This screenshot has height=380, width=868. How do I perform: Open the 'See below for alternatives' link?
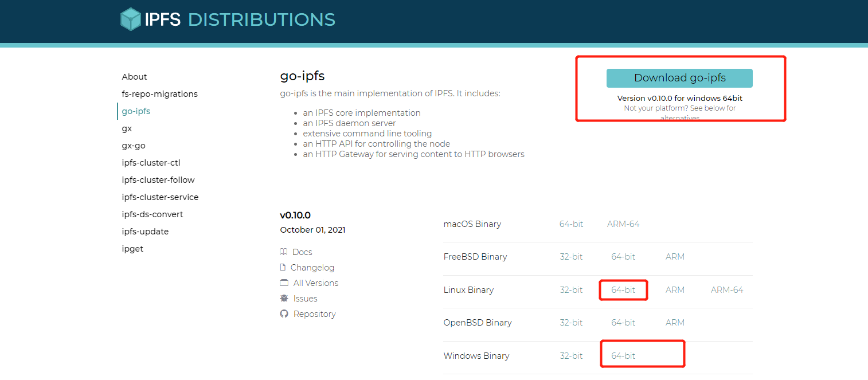[713, 108]
